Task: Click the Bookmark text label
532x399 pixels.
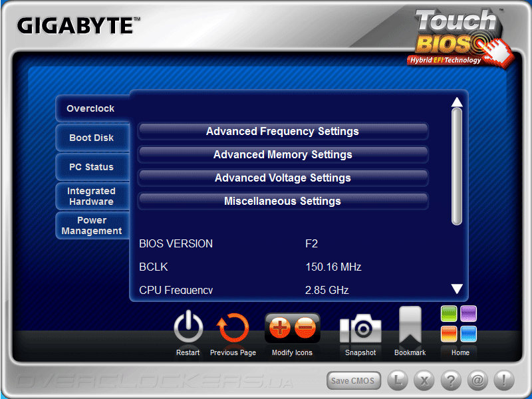Action: click(410, 352)
